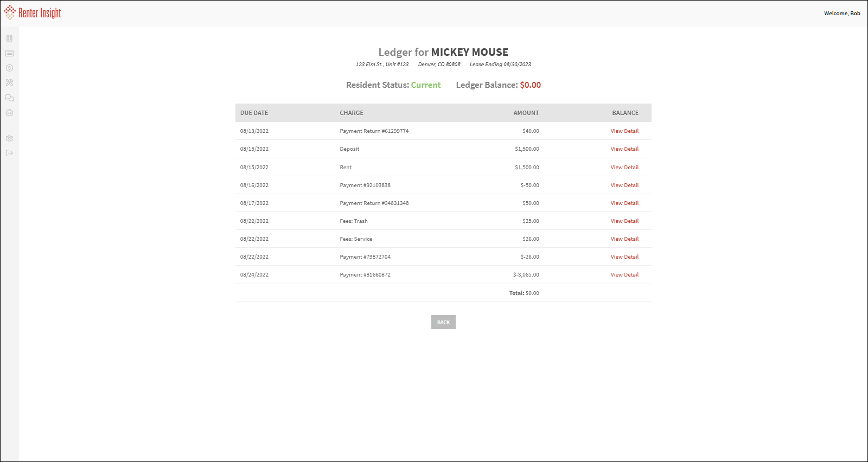Click the Welcome, Bob user menu
Screen dimensions: 868x462
click(842, 14)
